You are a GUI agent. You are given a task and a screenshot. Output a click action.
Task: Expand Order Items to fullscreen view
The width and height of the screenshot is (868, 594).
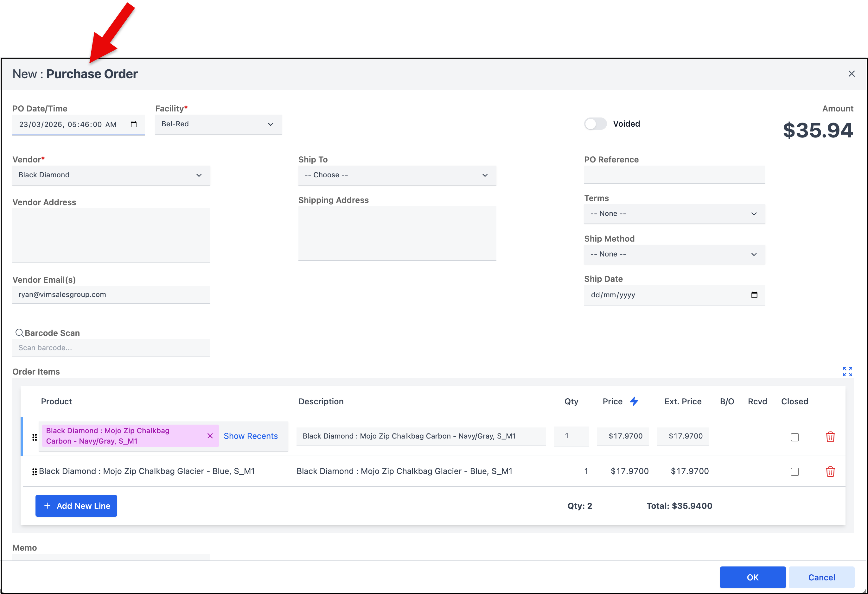pyautogui.click(x=847, y=371)
